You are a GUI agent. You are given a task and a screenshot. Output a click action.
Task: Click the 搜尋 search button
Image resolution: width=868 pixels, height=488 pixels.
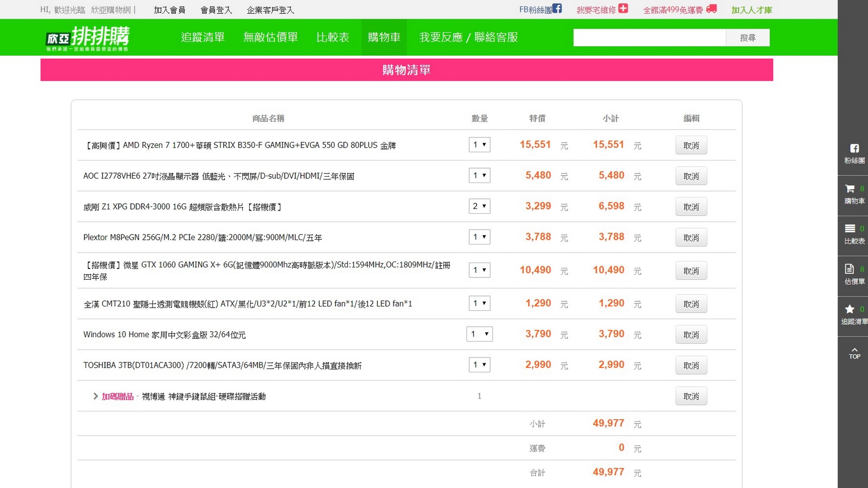click(x=748, y=38)
